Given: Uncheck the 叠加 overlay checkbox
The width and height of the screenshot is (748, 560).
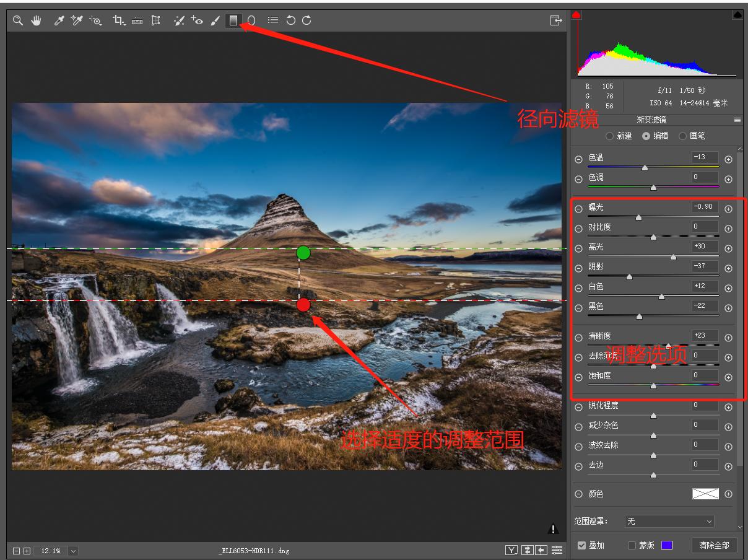Looking at the screenshot, I should [x=581, y=545].
